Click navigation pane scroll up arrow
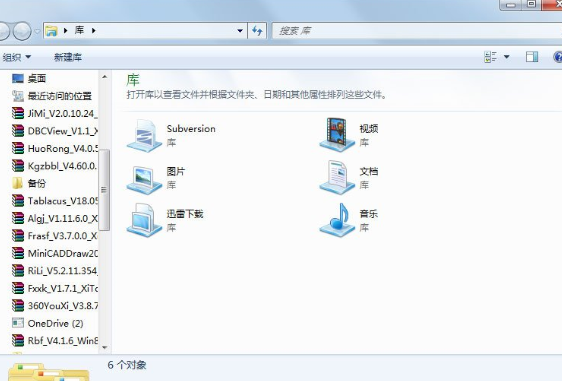562x381 pixels. tap(104, 76)
